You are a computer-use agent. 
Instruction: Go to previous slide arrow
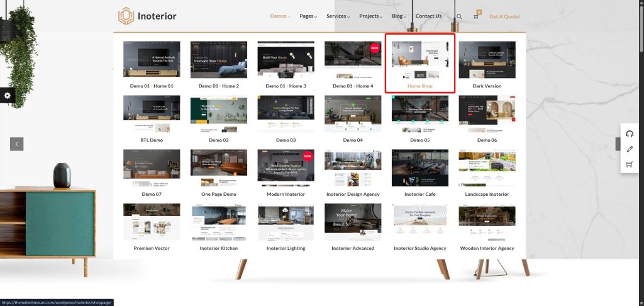[x=17, y=144]
